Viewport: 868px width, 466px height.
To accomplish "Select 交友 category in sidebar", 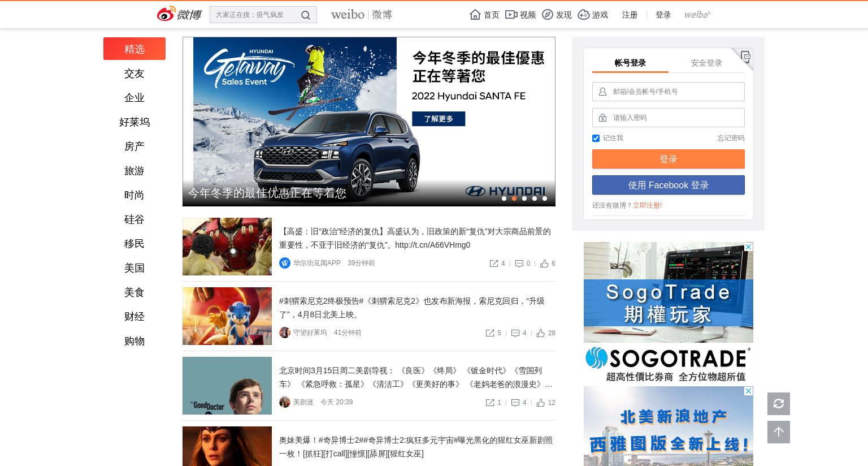I will [x=134, y=74].
